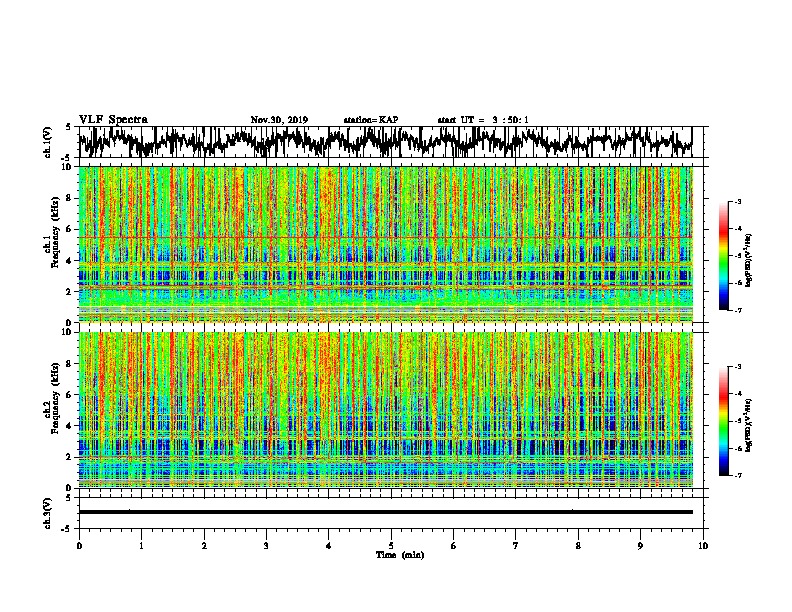
Task: Click the time axis tick label '0'
Action: click(x=79, y=545)
